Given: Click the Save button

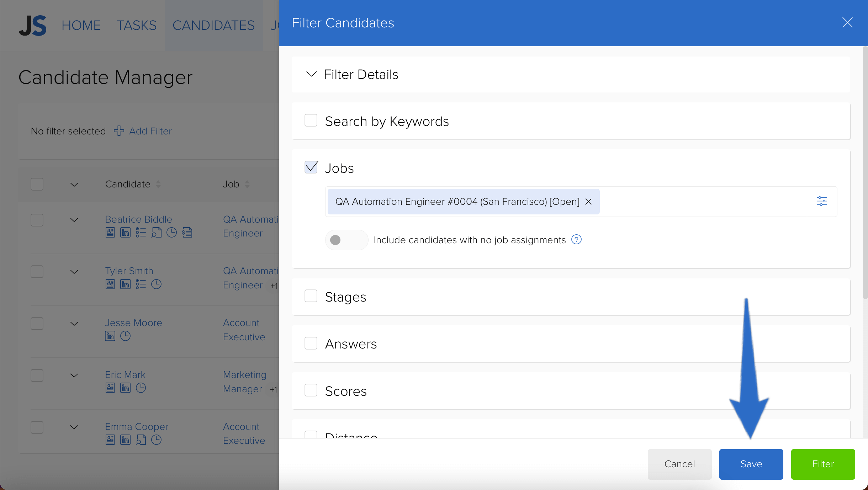Looking at the screenshot, I should tap(751, 464).
